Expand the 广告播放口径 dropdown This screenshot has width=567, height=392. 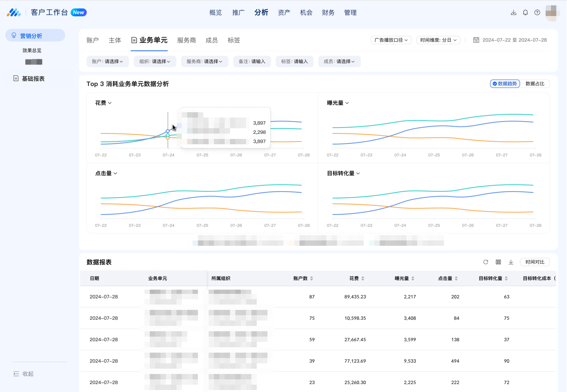point(391,40)
